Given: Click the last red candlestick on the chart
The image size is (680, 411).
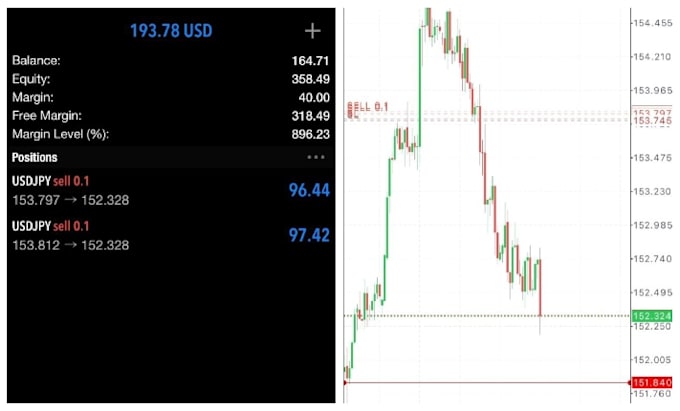Looking at the screenshot, I should [x=540, y=288].
